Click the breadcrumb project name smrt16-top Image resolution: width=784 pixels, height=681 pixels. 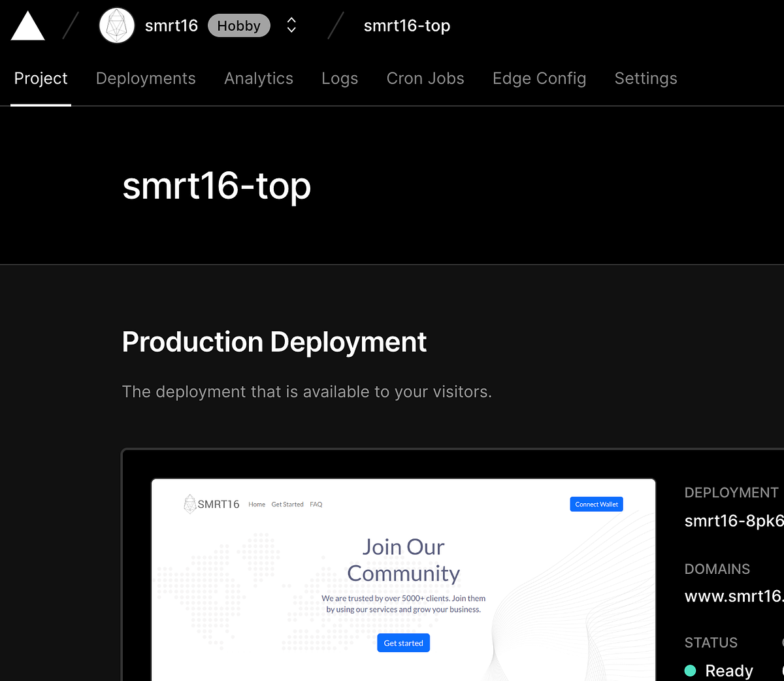point(407,25)
